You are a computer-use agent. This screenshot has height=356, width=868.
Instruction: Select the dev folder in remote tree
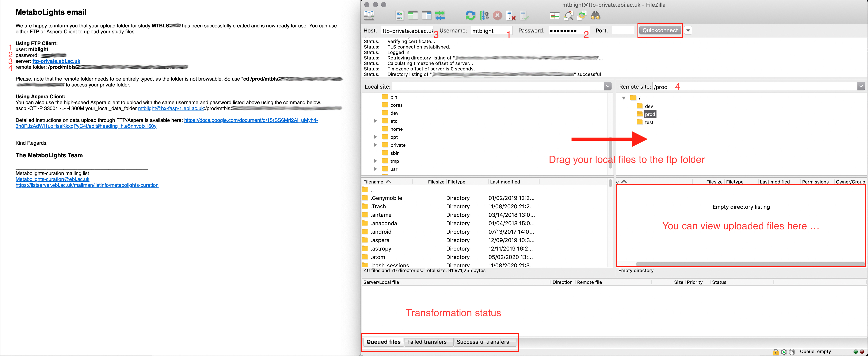[649, 106]
